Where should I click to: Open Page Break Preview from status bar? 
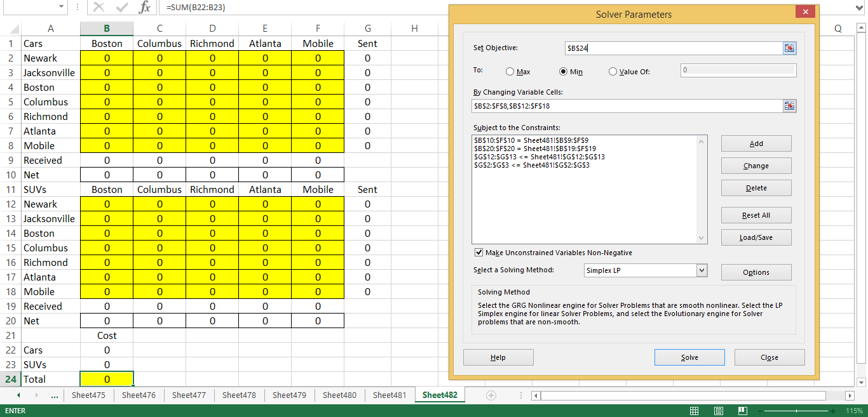coord(742,411)
